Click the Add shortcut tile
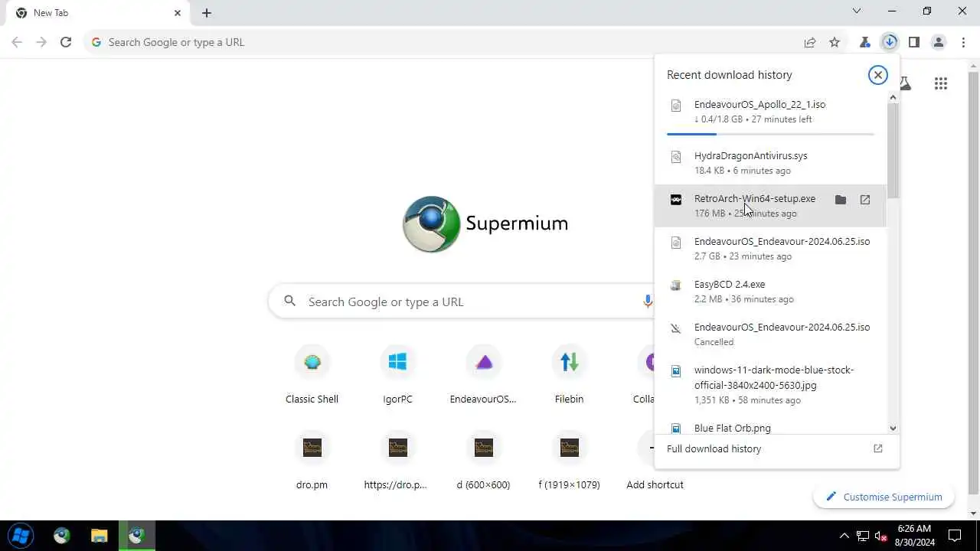 click(x=655, y=460)
